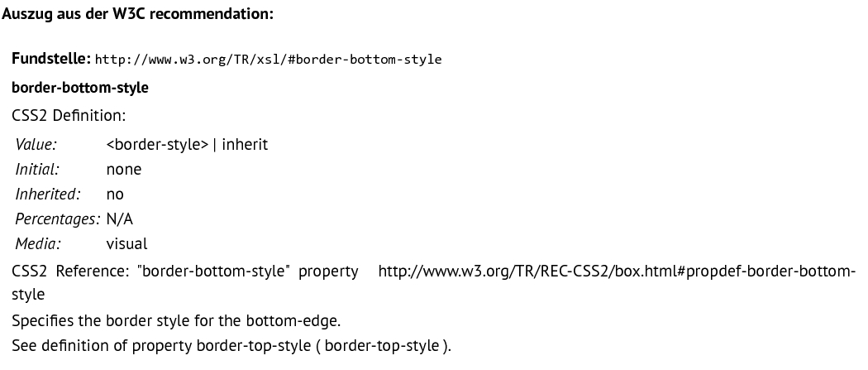Click the sentence 'Specifies the border style for the bottom-edge'
868x370 pixels.
(x=176, y=320)
